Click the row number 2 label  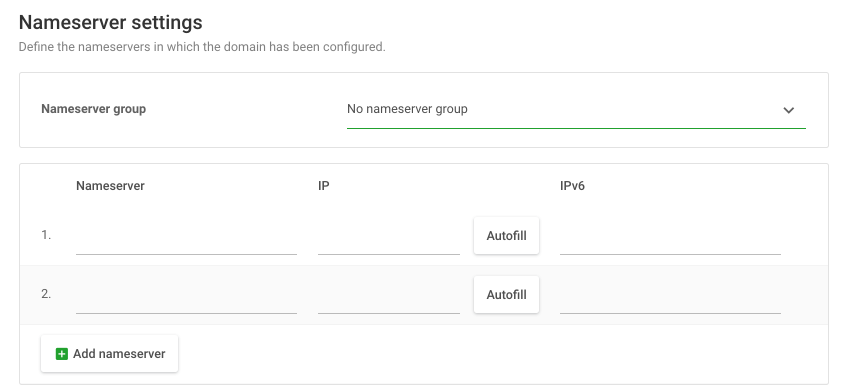[46, 294]
